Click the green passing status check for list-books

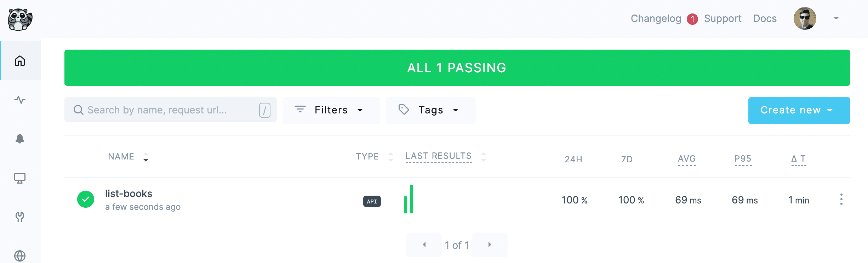(x=86, y=199)
